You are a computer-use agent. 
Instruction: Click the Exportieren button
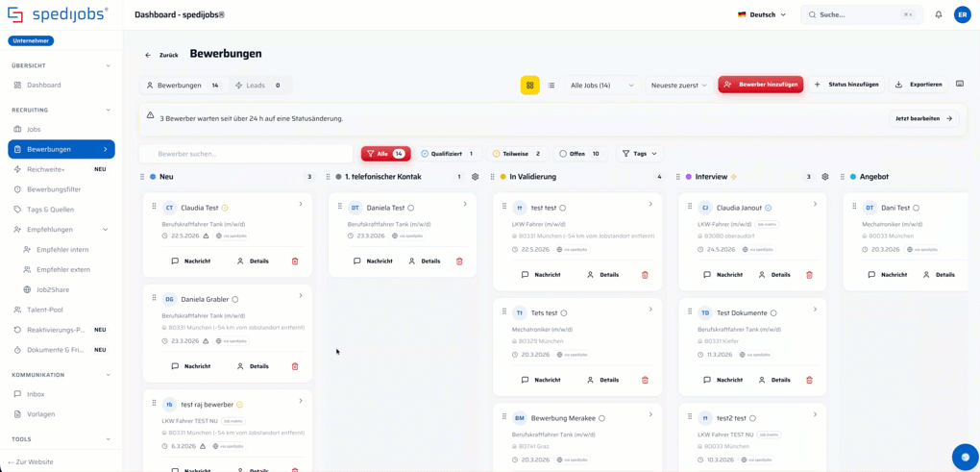click(919, 85)
